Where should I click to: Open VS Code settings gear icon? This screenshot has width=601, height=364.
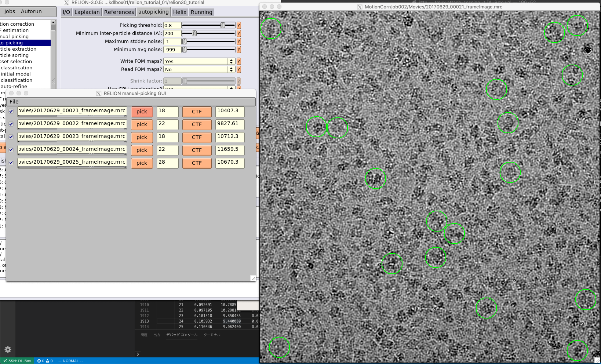8,350
